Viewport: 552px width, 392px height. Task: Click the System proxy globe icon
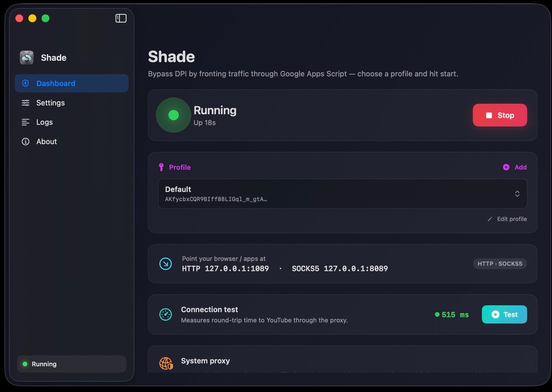pos(166,363)
